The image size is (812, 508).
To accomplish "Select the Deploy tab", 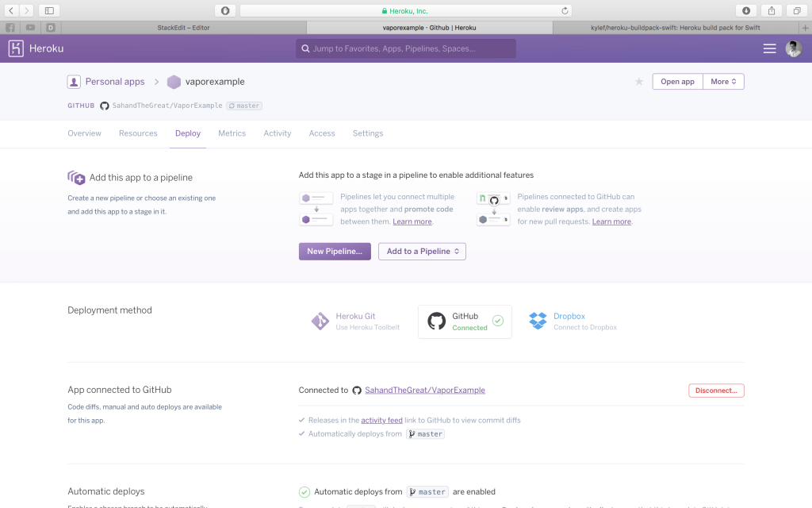I will pyautogui.click(x=188, y=133).
